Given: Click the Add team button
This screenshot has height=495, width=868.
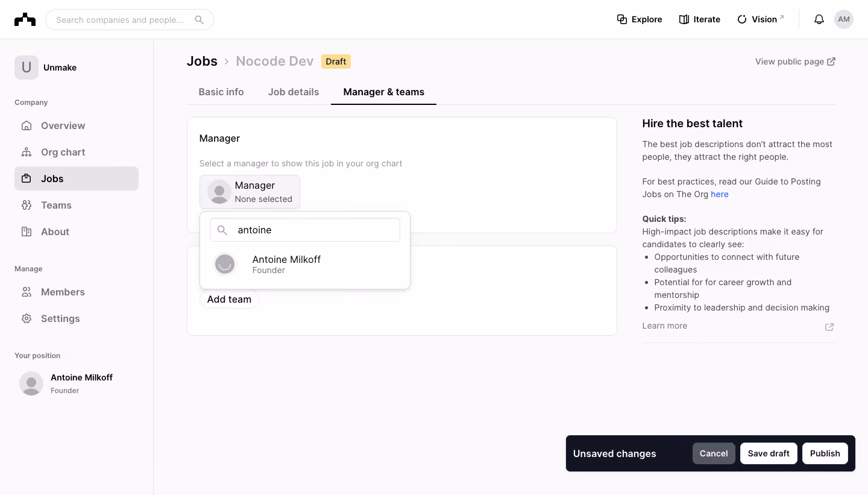Looking at the screenshot, I should 229,299.
